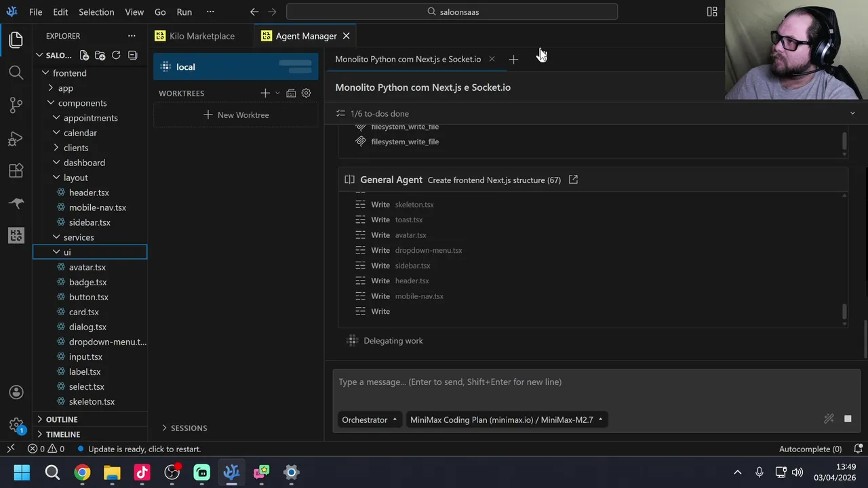Open File Explorer from taskbar

pyautogui.click(x=112, y=472)
